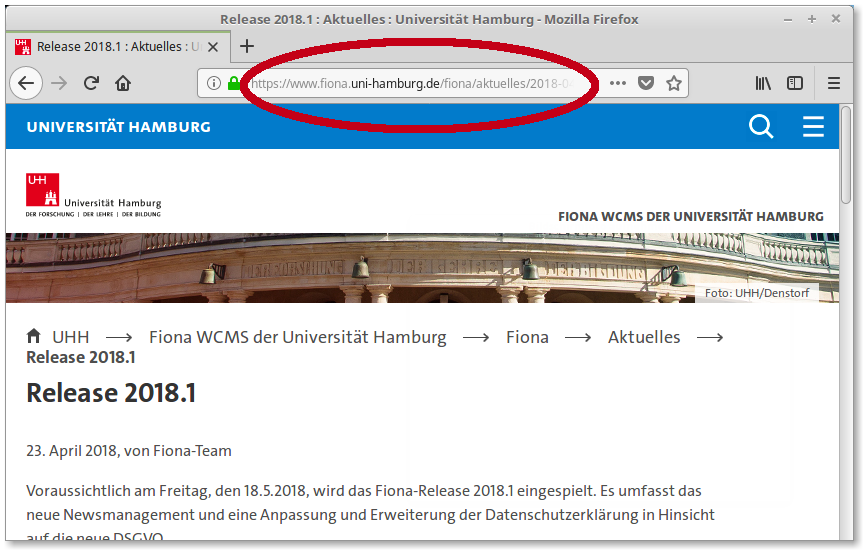Open the Firefox hamburger menu

(x=834, y=83)
